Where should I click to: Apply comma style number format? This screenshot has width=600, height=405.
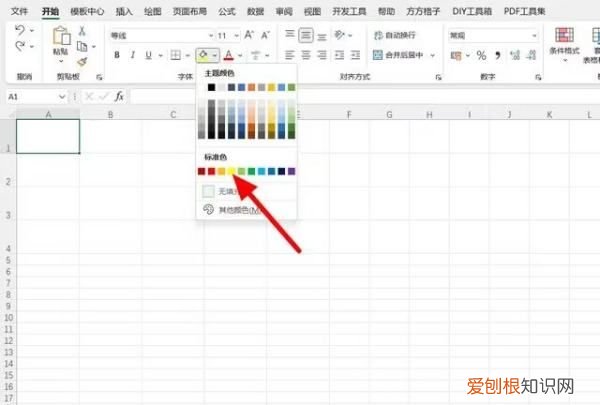point(498,56)
